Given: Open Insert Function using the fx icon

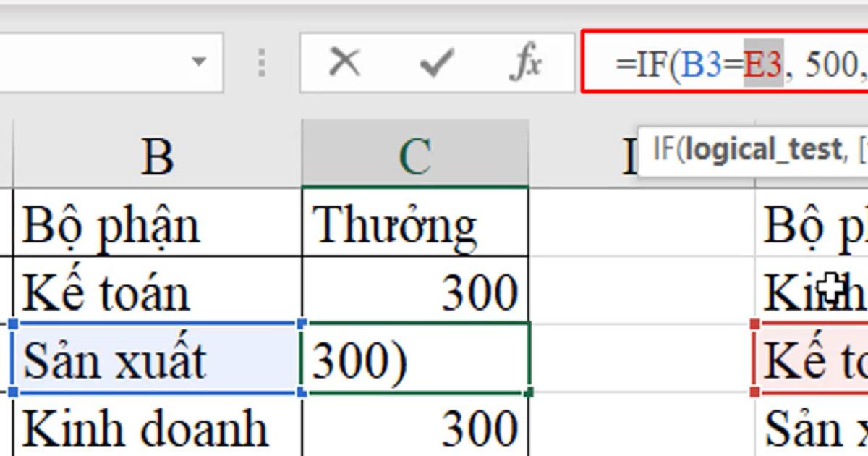Looking at the screenshot, I should pyautogui.click(x=529, y=63).
